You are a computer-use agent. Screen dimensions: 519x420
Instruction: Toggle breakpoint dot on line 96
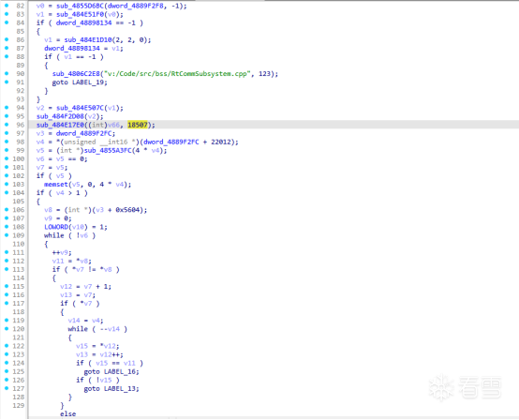[x=7, y=124]
